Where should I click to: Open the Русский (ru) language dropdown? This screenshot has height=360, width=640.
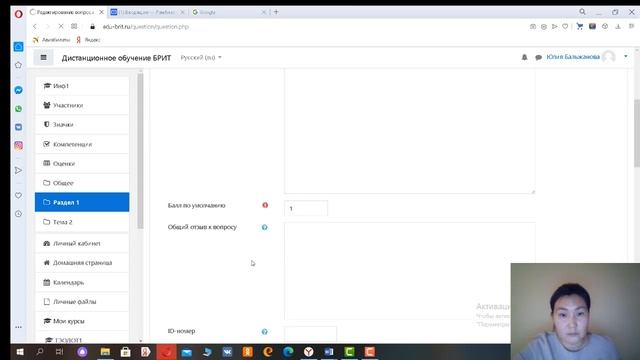[x=201, y=58]
